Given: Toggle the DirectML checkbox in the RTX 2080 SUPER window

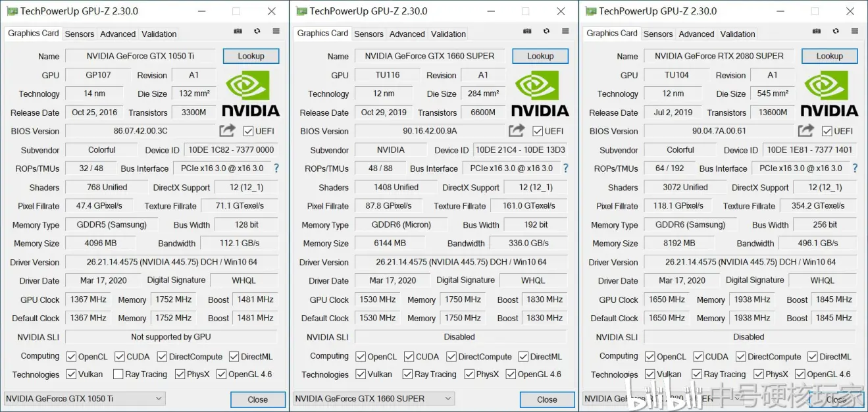Looking at the screenshot, I should tap(812, 357).
